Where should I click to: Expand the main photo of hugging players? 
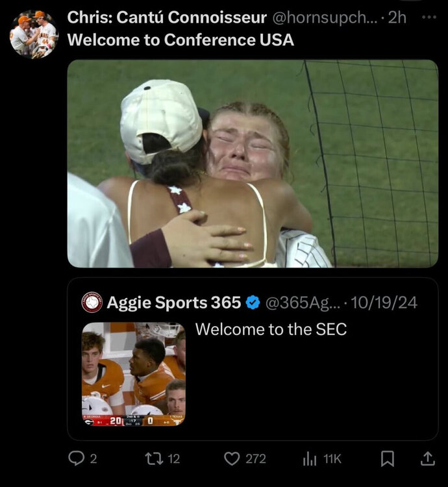pyautogui.click(x=253, y=164)
